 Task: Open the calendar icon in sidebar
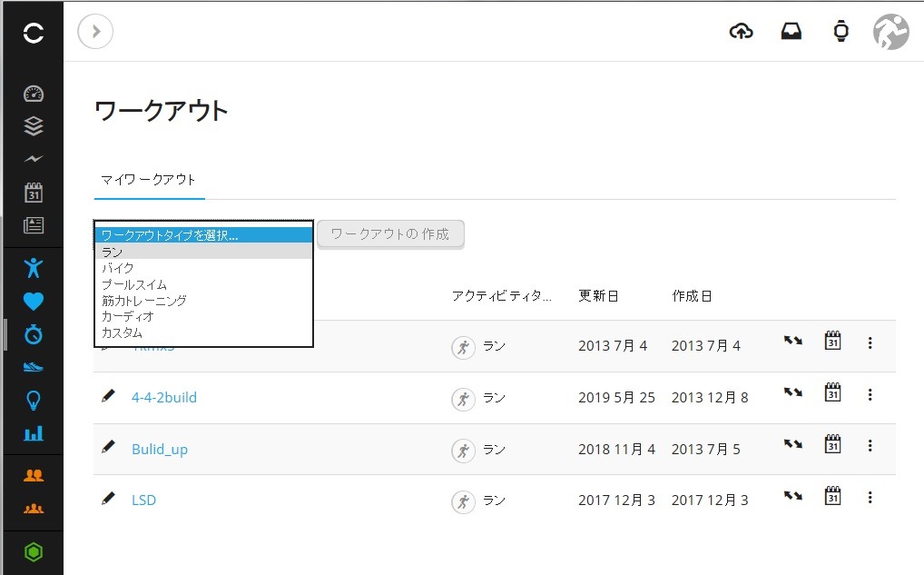coord(34,193)
